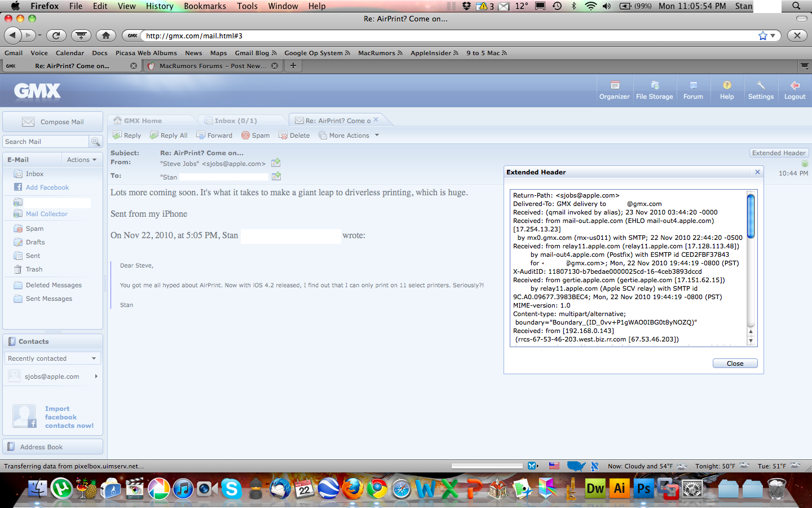Open File Storage in the GMX header
Image resolution: width=812 pixels, height=508 pixels.
coord(654,90)
